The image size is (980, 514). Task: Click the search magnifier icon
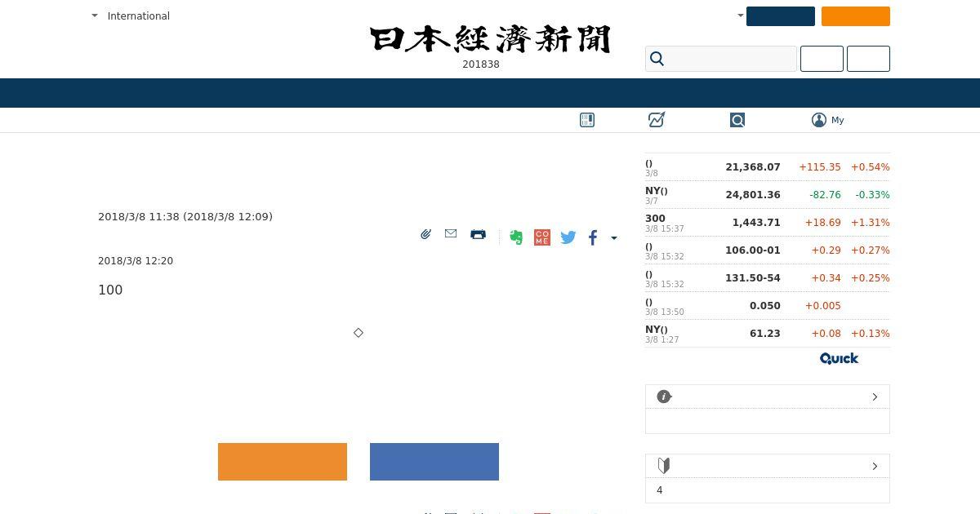click(657, 59)
